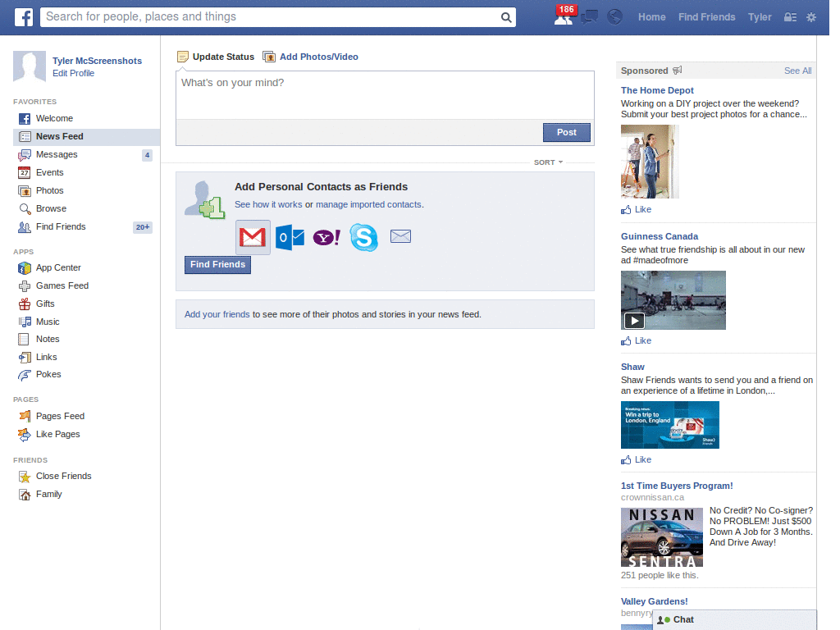Click the Edit Profile link

pos(73,73)
